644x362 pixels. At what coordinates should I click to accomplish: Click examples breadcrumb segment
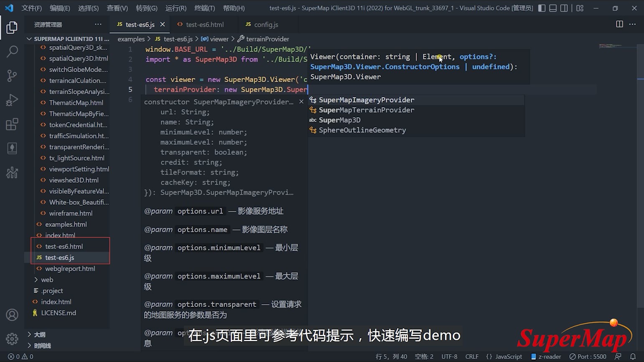click(131, 39)
